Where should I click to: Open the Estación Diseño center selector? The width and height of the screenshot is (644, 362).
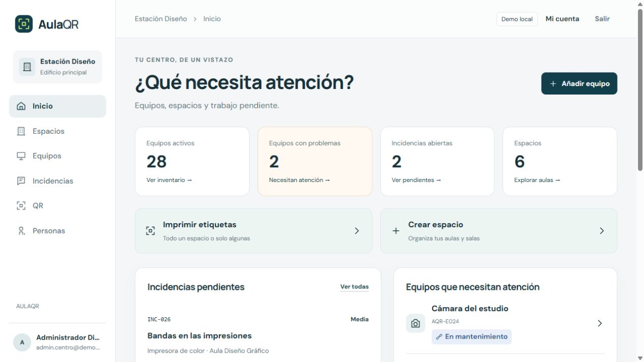point(58,67)
